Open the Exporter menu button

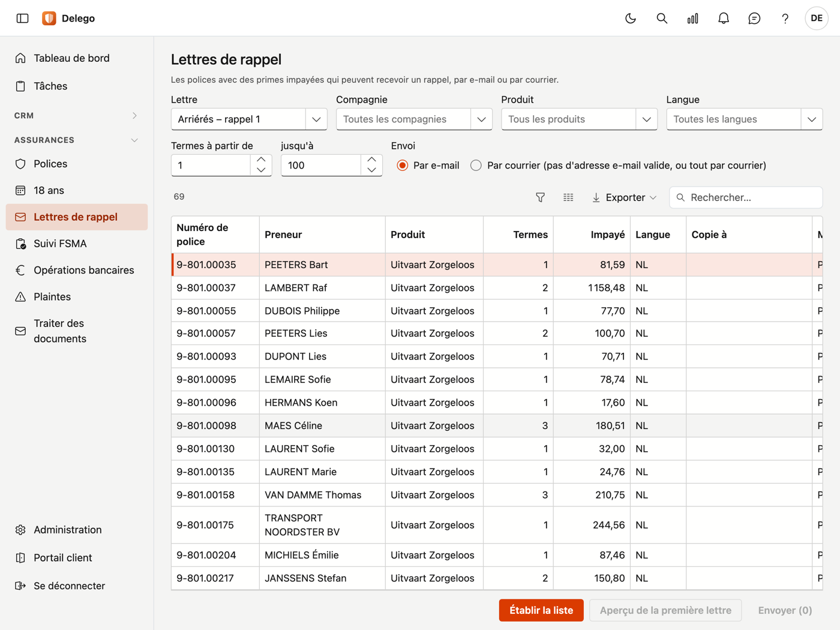(624, 197)
